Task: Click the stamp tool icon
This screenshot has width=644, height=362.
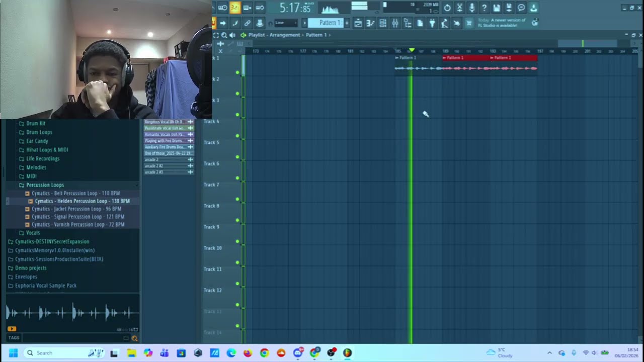Action: pos(260,23)
